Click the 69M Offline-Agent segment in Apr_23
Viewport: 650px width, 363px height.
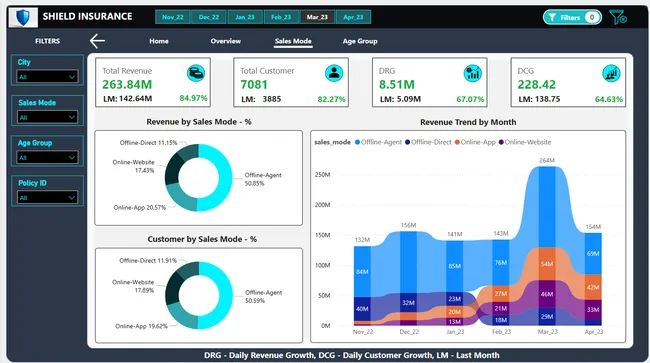593,254
